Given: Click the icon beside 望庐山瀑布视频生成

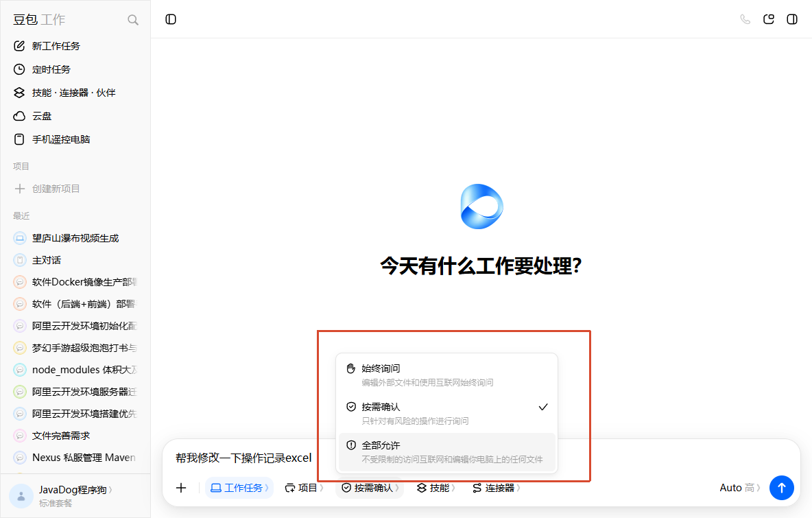Looking at the screenshot, I should (x=20, y=238).
